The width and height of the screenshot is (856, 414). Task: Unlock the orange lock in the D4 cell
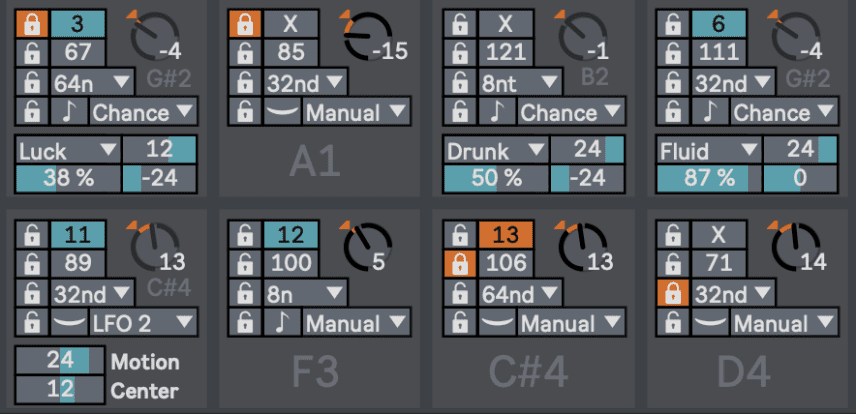[673, 293]
